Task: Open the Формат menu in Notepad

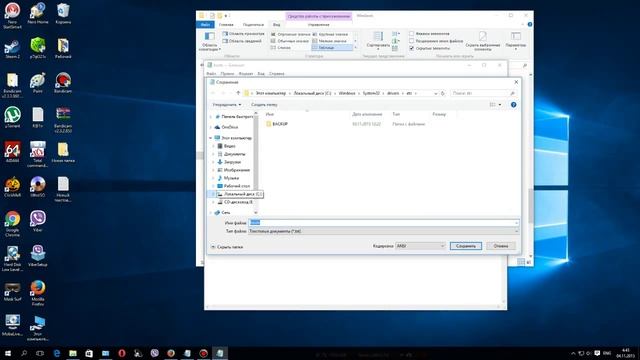Action: [x=246, y=73]
